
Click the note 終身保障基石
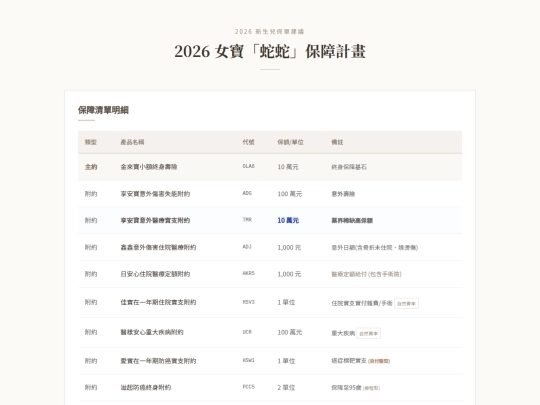[x=349, y=167]
